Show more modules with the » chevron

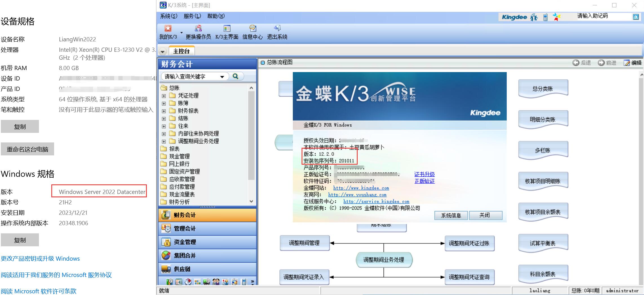pos(252,281)
